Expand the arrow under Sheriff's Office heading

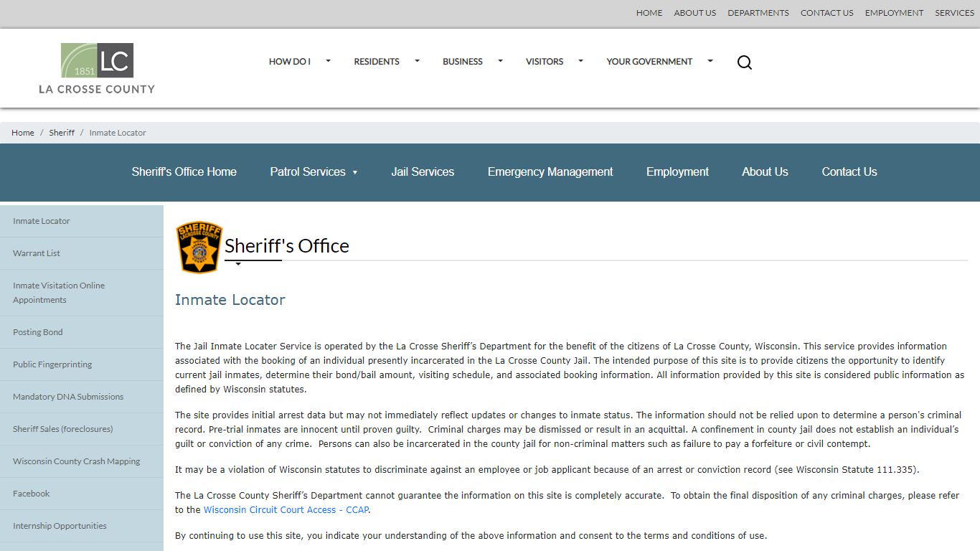238,264
